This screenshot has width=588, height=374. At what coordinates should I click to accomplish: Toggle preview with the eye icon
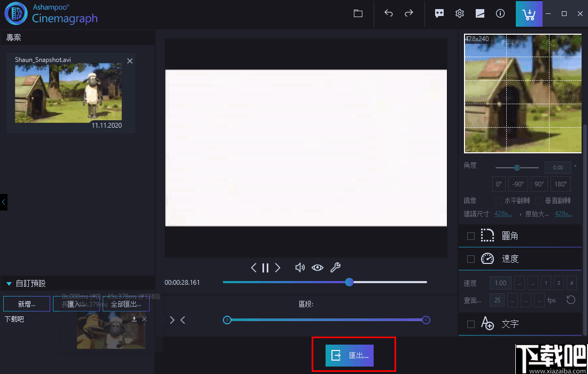pyautogui.click(x=318, y=268)
